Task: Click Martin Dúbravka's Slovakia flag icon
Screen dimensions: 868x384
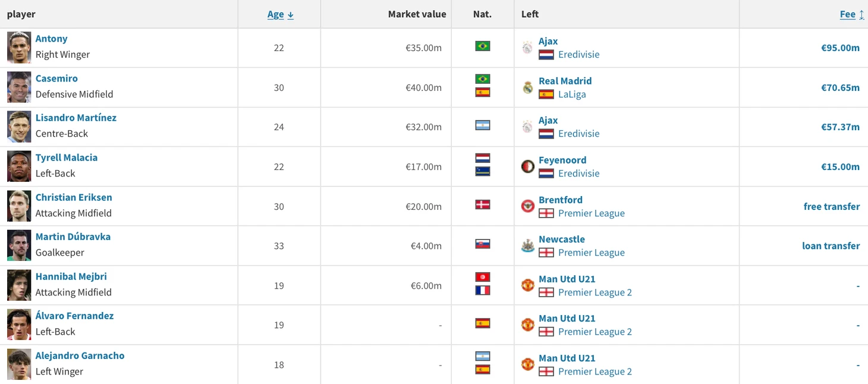Action: pos(483,244)
